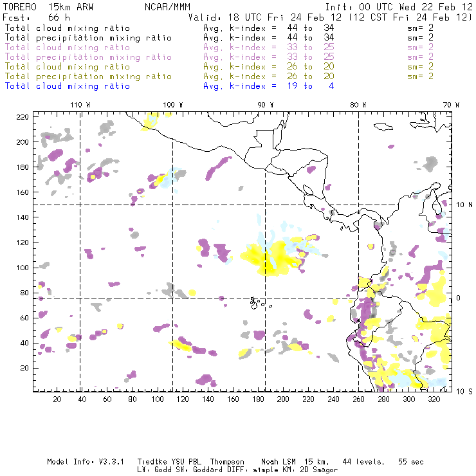476x476 pixels.
Task: Click the '110 W' longitude label
Action: tap(80, 105)
